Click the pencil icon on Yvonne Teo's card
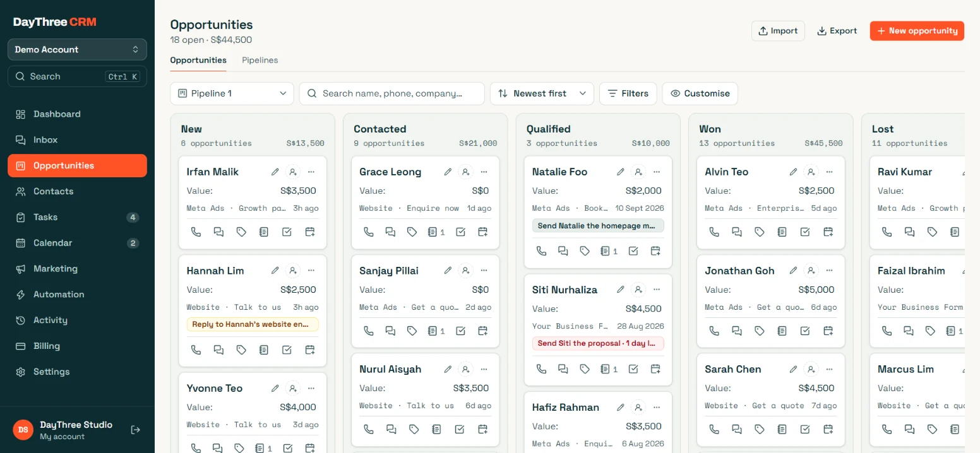This screenshot has width=980, height=453. (275, 388)
